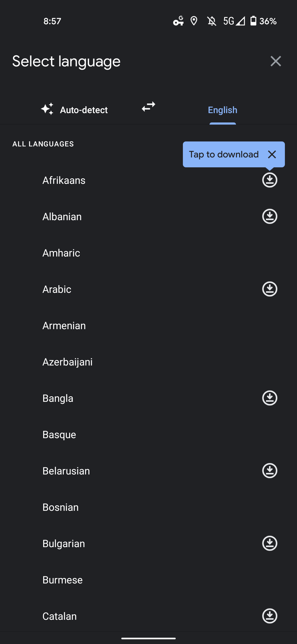Pick Azerbaijani from all languages

click(148, 362)
